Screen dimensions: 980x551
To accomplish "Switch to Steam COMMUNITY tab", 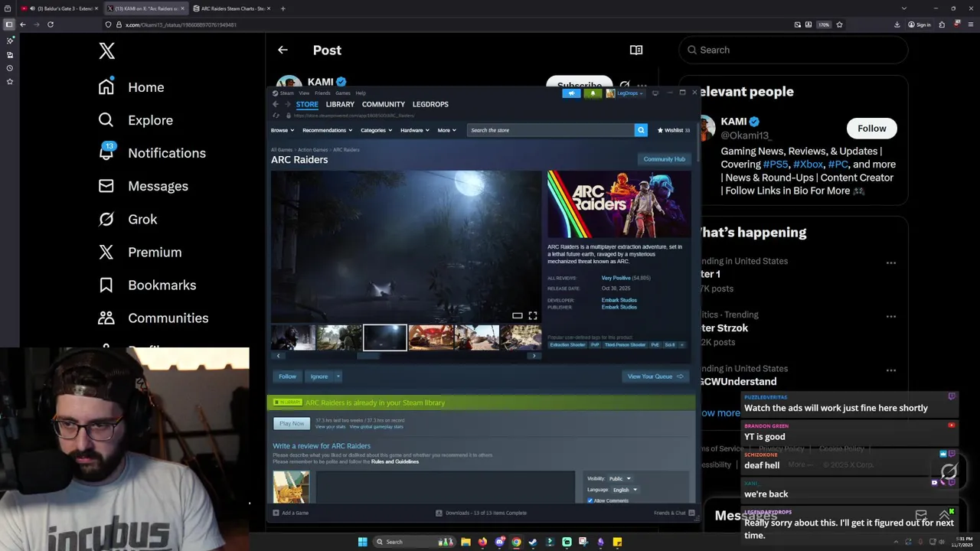I will point(384,104).
